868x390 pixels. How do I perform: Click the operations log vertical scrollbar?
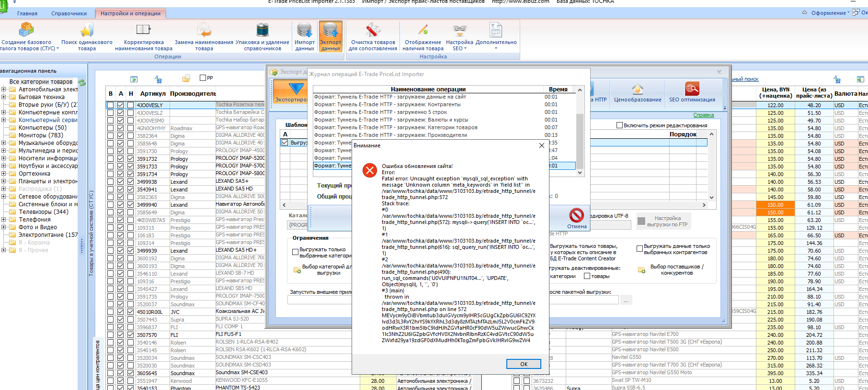[x=580, y=132]
